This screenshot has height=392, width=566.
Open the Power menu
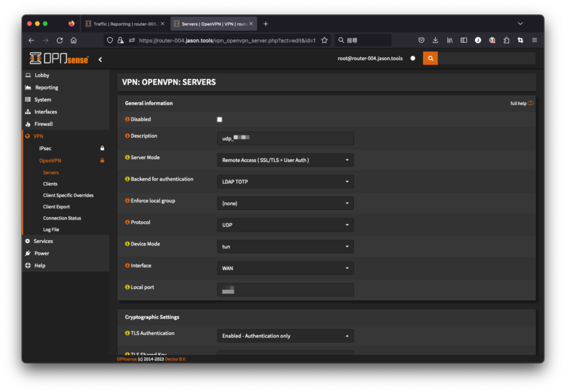[66, 253]
